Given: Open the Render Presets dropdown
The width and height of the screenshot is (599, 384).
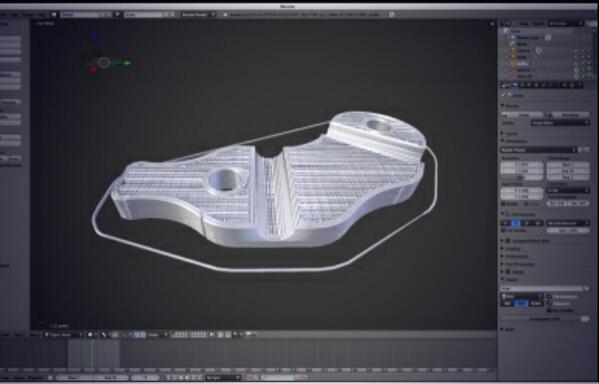Looking at the screenshot, I should tap(539, 150).
